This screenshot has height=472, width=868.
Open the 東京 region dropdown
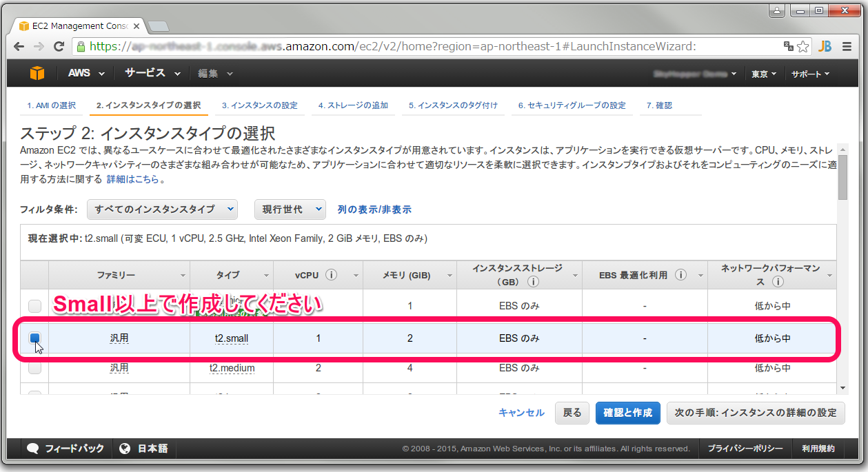pos(764,74)
